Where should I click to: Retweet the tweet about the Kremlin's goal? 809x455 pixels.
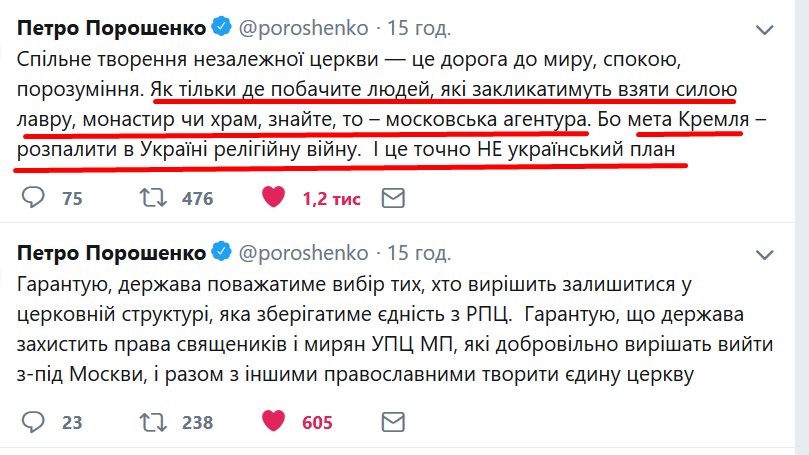(154, 198)
